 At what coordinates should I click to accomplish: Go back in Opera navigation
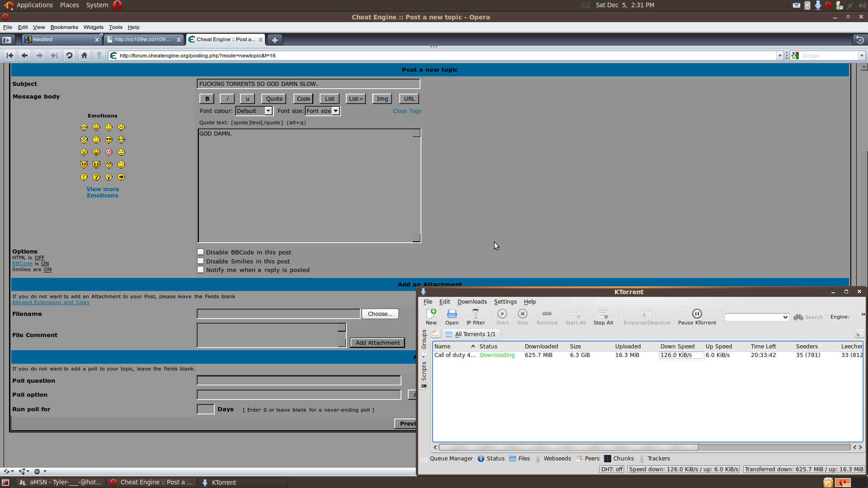click(25, 56)
